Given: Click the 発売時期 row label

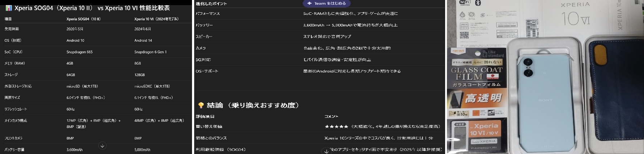Looking at the screenshot, I should coord(12,29).
